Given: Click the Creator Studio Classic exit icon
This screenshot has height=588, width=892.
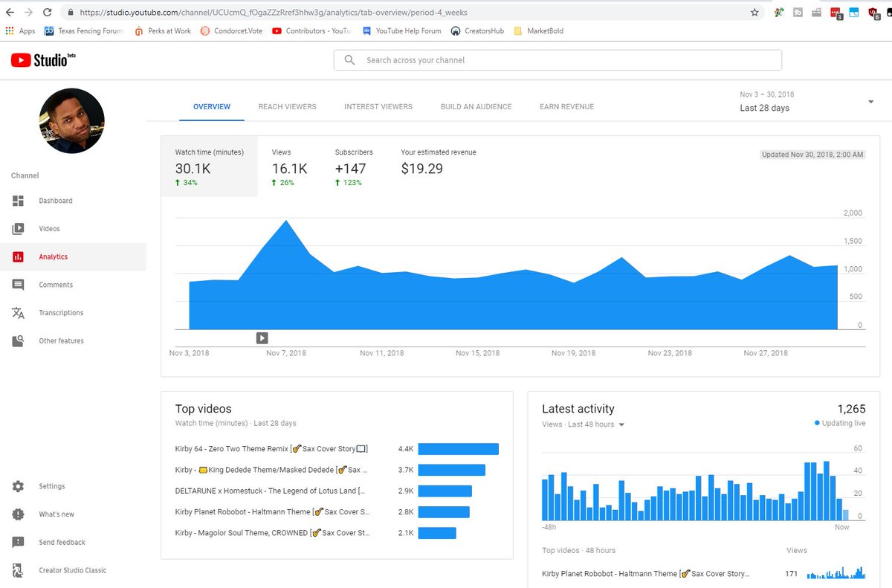Looking at the screenshot, I should pos(19,570).
